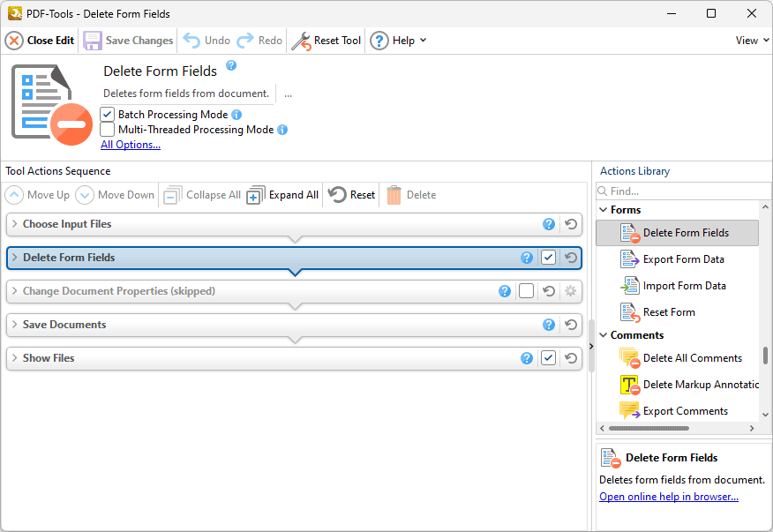The image size is (773, 532).
Task: Open help for Change Document Properties
Action: (505, 291)
